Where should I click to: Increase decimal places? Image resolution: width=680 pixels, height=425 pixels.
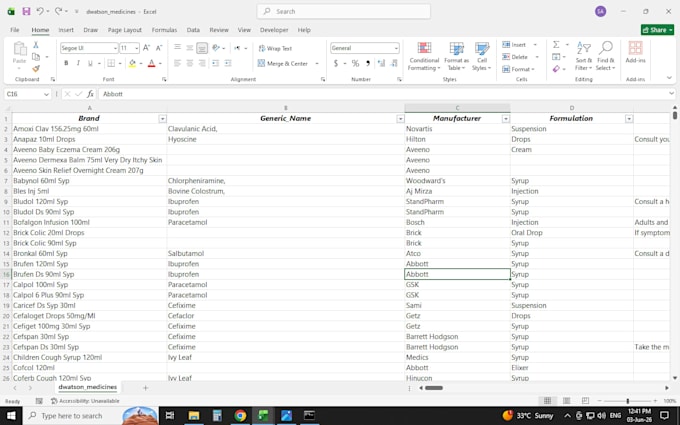[381, 63]
